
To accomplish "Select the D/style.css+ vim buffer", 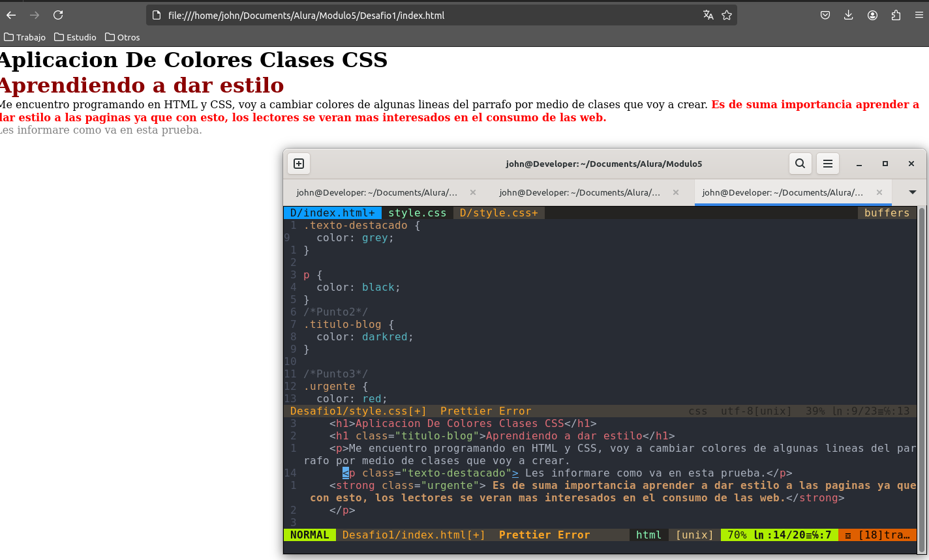I will (x=499, y=213).
